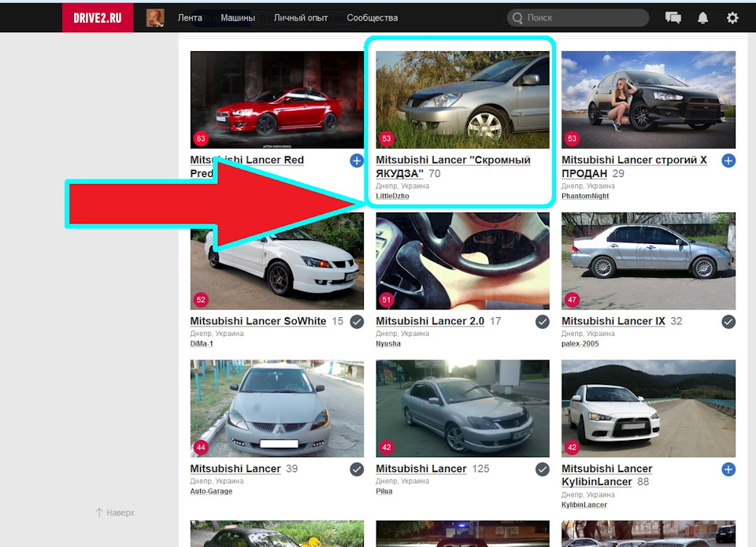Follow Mitsubishi Lancer Red with plus icon
This screenshot has width=756, height=547.
(x=357, y=161)
